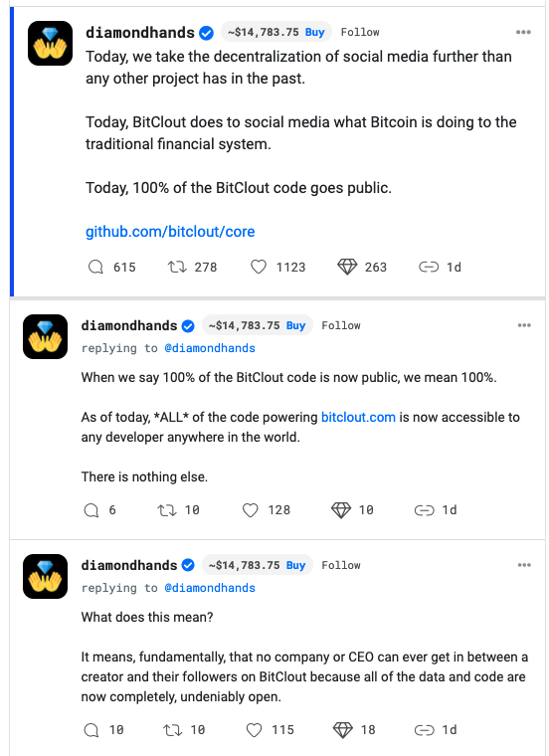Follow diamondhands from the first post
The height and width of the screenshot is (756, 549).
coord(360,32)
